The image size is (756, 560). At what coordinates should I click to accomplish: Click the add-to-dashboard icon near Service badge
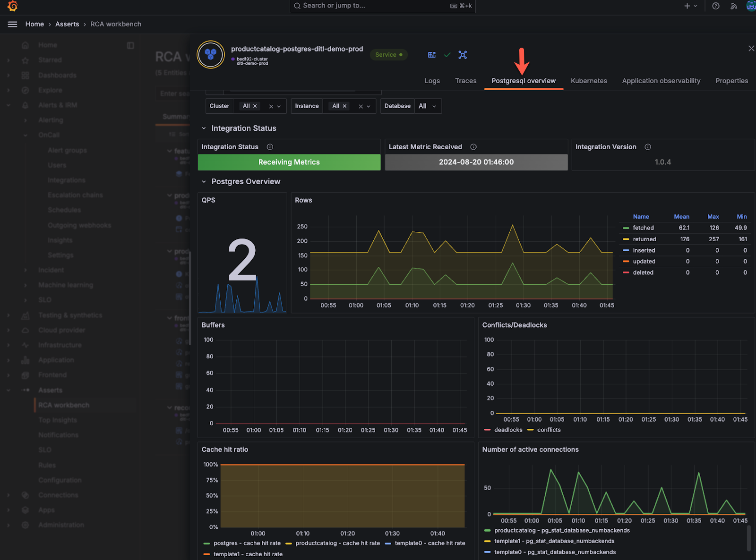click(x=431, y=55)
